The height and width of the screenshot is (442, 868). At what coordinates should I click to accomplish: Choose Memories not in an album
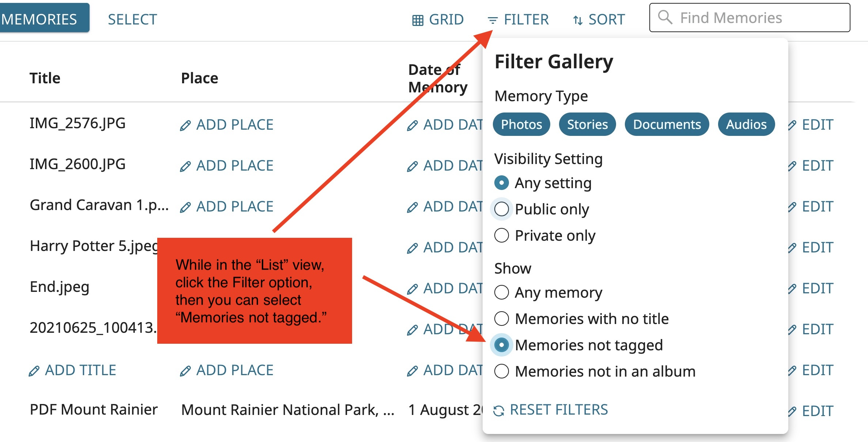595,371
